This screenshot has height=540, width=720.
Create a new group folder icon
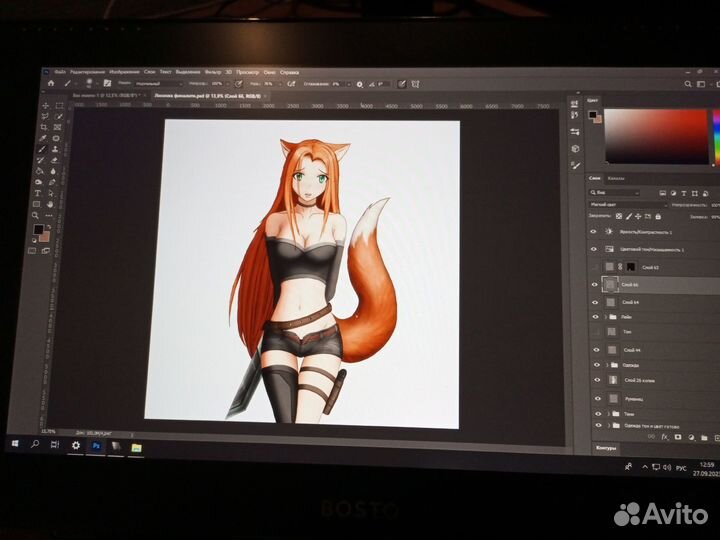click(704, 439)
